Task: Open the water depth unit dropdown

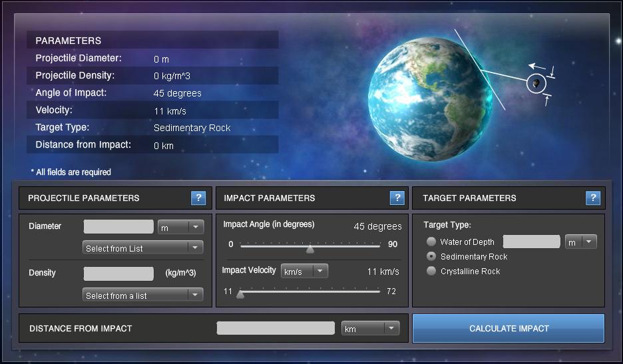Action: pos(581,242)
